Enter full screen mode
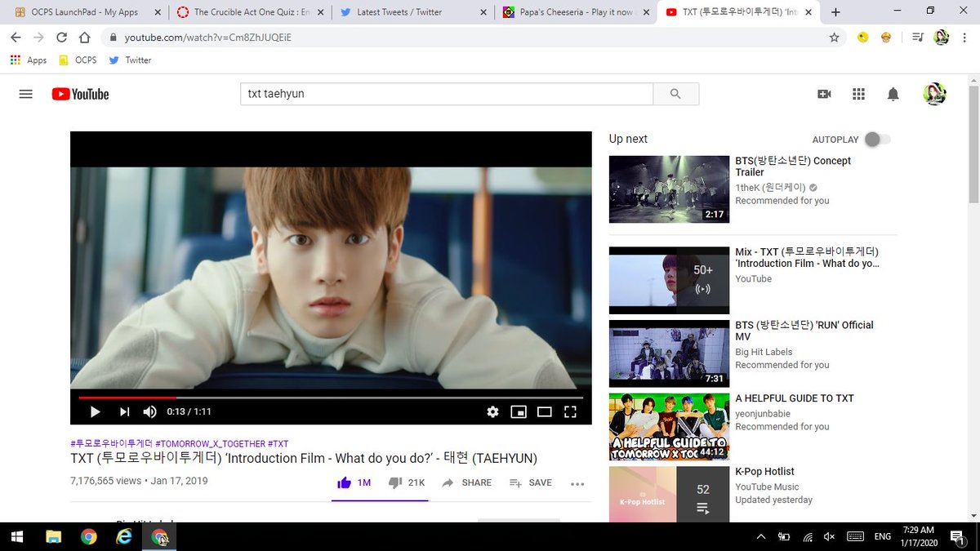 coord(571,411)
